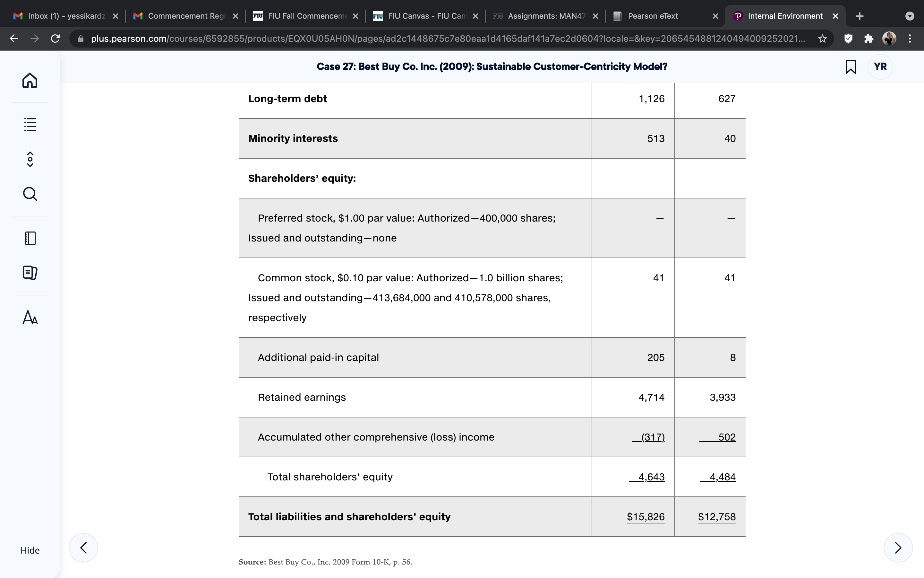This screenshot has width=924, height=578.
Task: Click the 3,933 retained earnings value
Action: 723,397
